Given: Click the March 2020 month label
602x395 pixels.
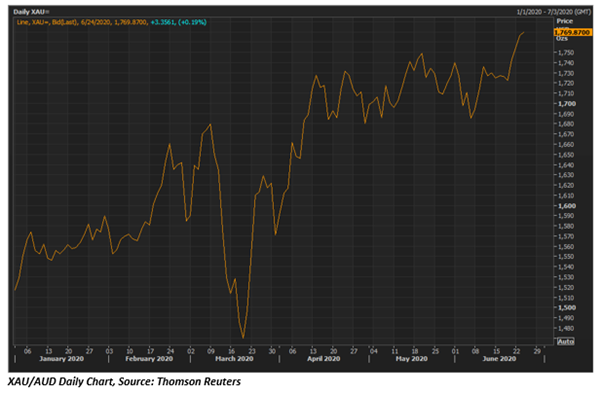Looking at the screenshot, I should coord(234,359).
